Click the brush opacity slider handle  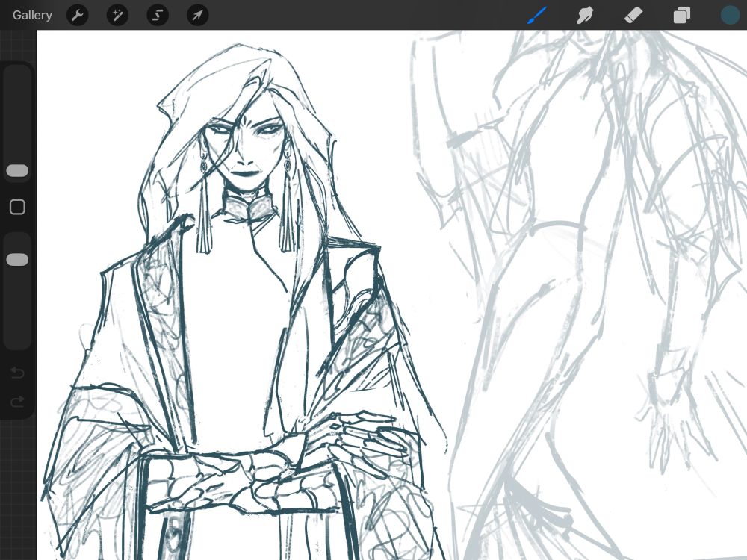(x=18, y=260)
